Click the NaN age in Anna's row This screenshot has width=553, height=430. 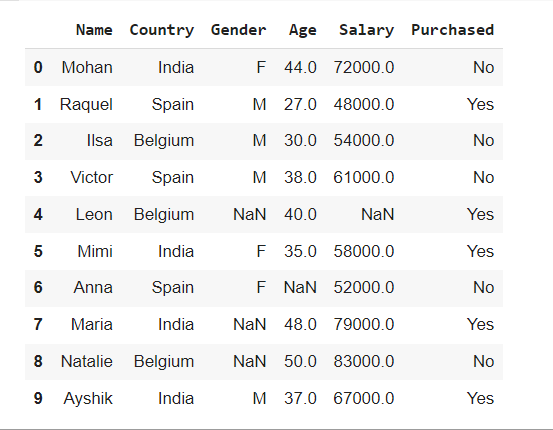(300, 287)
